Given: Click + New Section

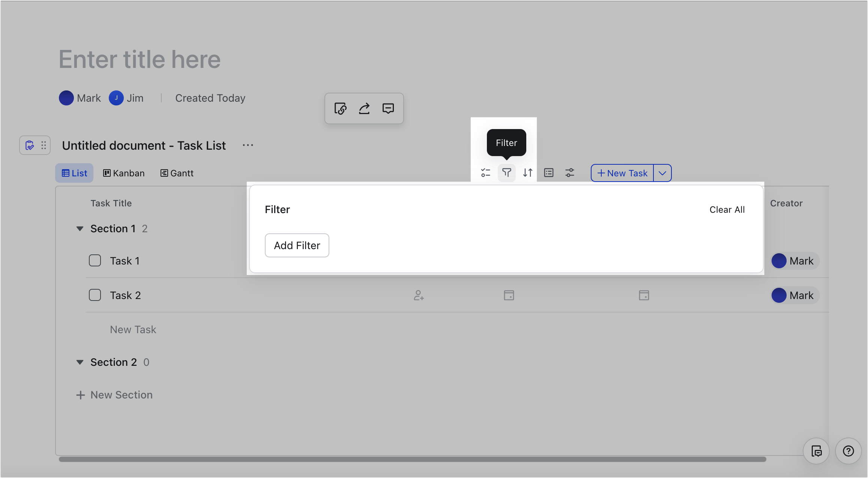Looking at the screenshot, I should (114, 395).
